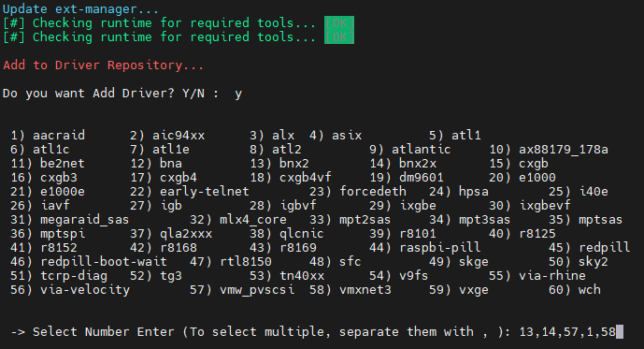This screenshot has height=349, width=644.
Task: Click the '51) tcrp-diag' entry
Action: tap(59, 276)
